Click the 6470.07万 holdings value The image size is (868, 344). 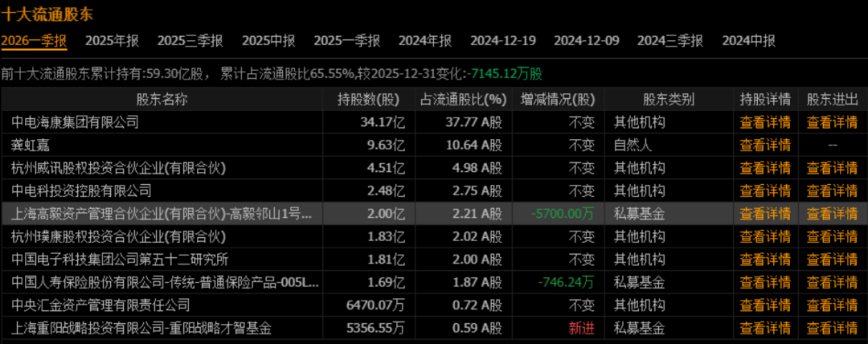(376, 305)
